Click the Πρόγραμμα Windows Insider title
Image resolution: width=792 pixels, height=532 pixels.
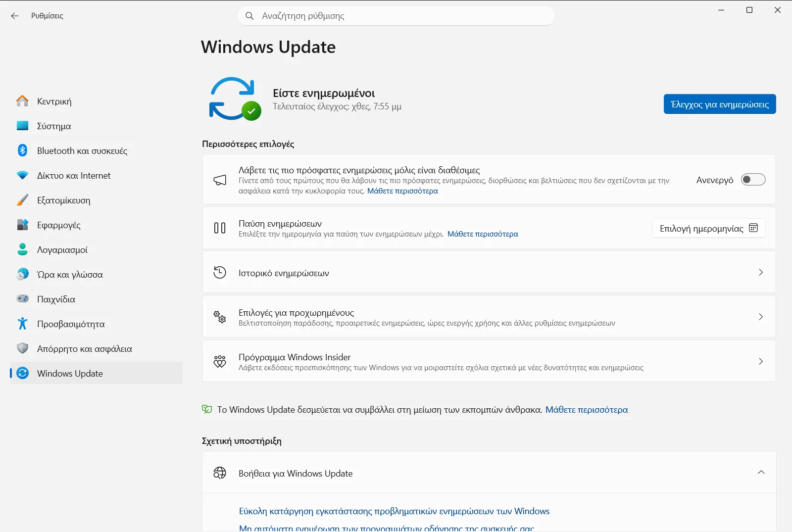[x=295, y=357]
